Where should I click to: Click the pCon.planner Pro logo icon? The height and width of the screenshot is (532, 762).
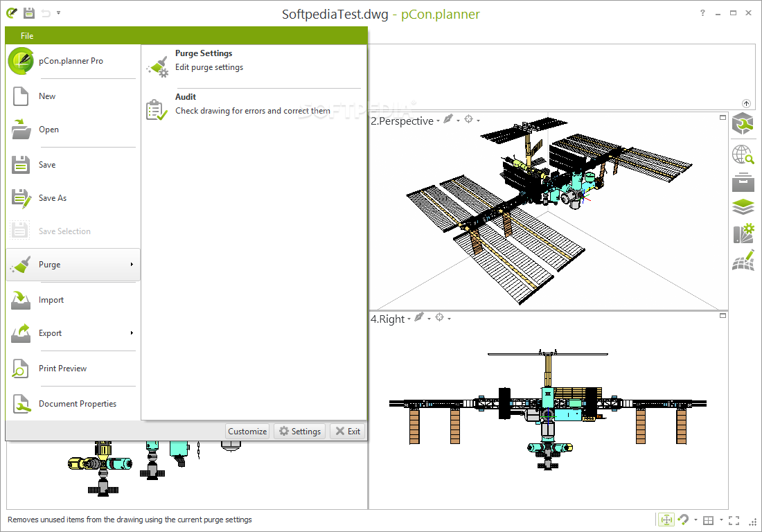coord(21,61)
